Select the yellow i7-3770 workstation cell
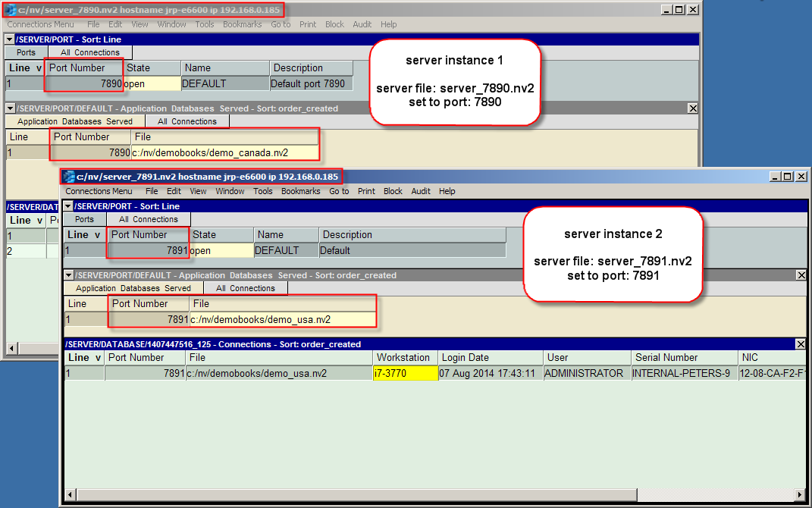 405,373
